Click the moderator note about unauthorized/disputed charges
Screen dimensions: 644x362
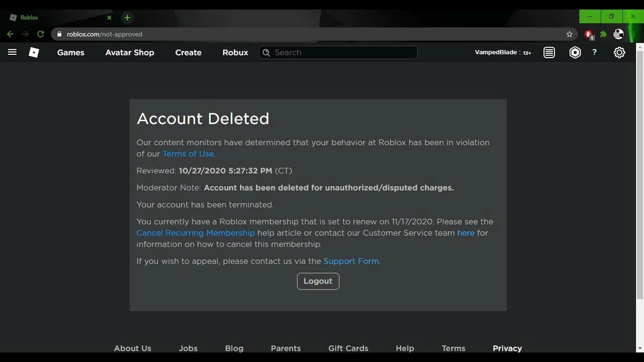tap(329, 188)
